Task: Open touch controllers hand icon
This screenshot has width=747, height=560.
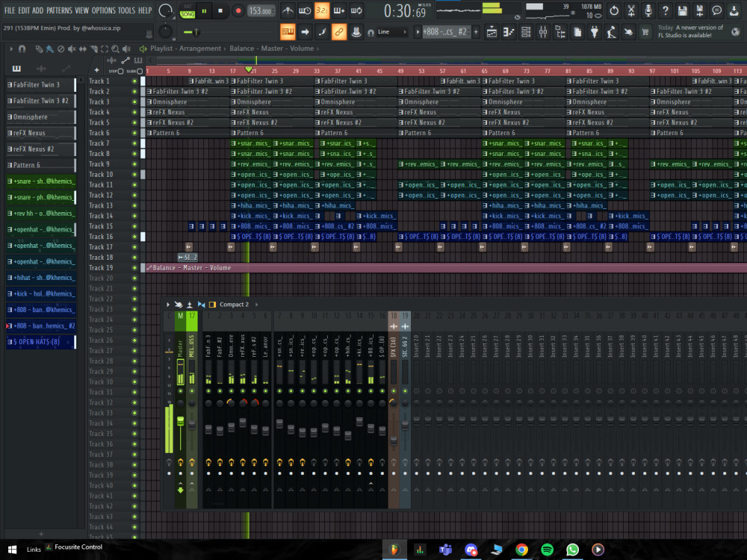Action: tap(629, 32)
